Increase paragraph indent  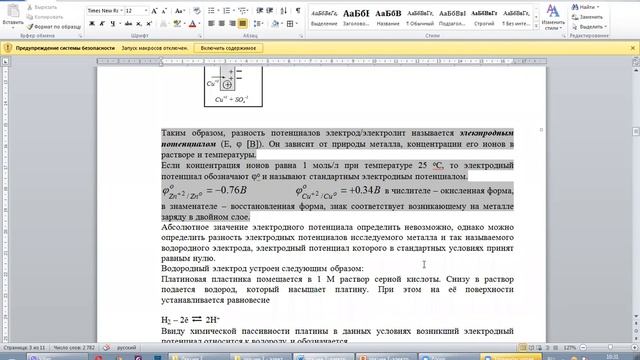[270, 11]
